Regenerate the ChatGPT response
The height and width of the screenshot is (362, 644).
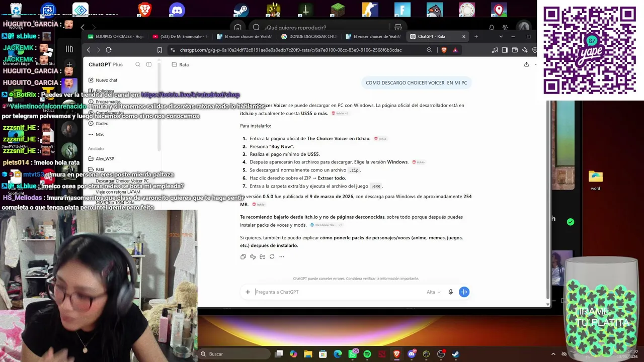click(x=272, y=256)
